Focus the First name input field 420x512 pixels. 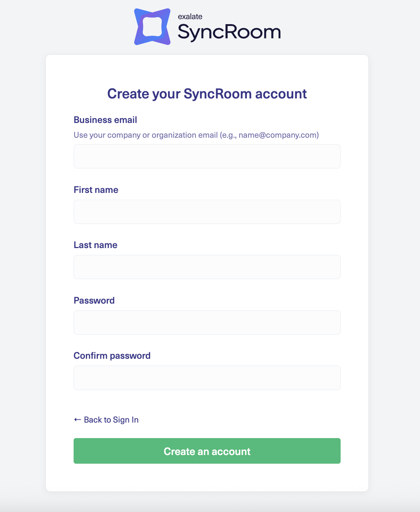click(207, 212)
